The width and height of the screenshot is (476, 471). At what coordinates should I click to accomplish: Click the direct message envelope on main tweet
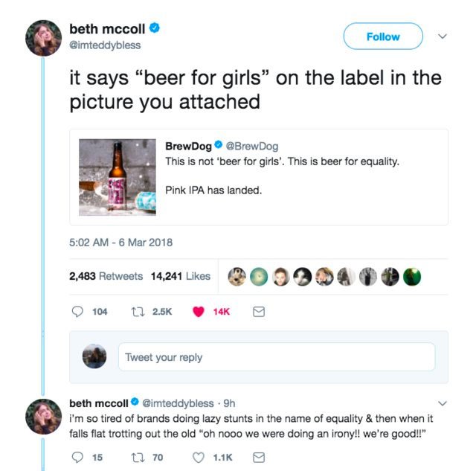pyautogui.click(x=259, y=313)
